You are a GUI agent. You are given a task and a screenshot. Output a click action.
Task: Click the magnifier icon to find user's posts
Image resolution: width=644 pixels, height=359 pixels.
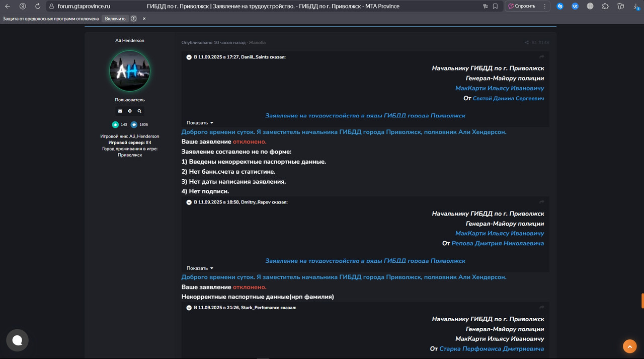(x=139, y=111)
